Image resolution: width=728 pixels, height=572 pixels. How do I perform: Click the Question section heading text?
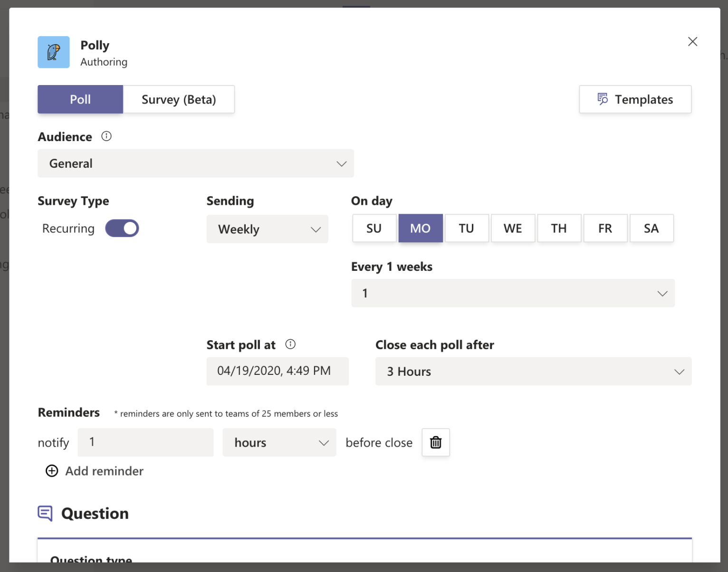[x=95, y=514]
